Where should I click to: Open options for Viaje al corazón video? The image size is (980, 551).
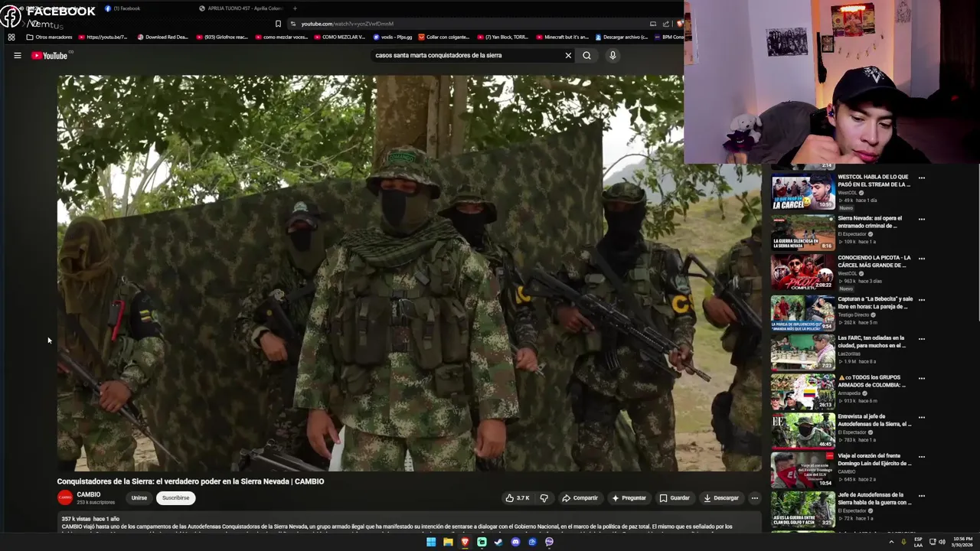tap(921, 457)
